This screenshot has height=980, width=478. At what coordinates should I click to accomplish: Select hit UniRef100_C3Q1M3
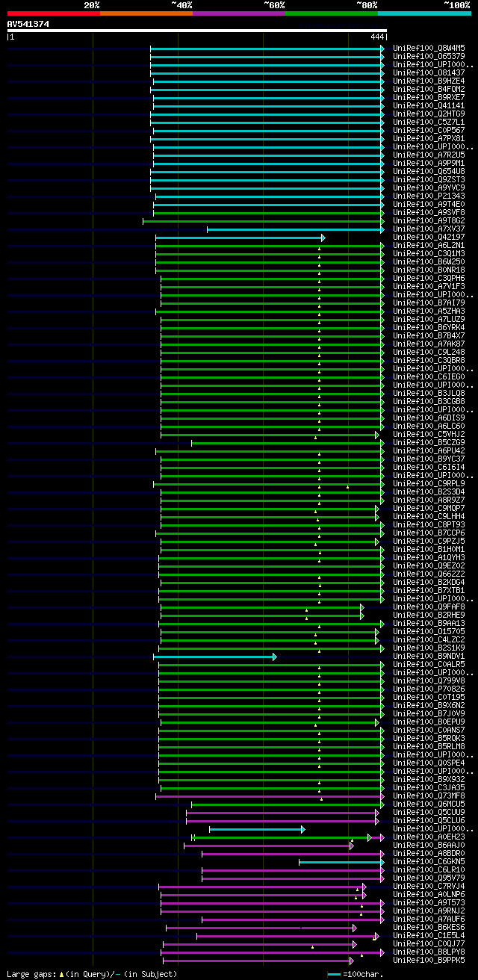[x=429, y=253]
